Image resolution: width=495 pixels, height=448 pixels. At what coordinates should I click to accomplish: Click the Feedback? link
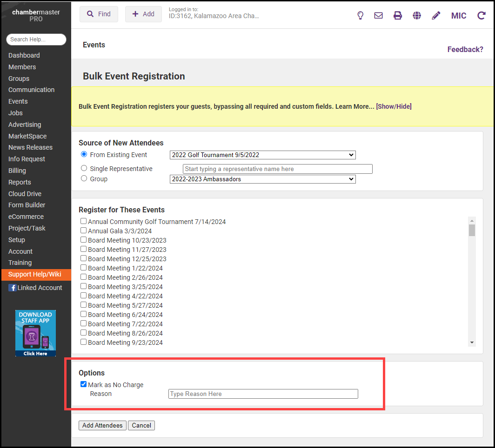(465, 49)
